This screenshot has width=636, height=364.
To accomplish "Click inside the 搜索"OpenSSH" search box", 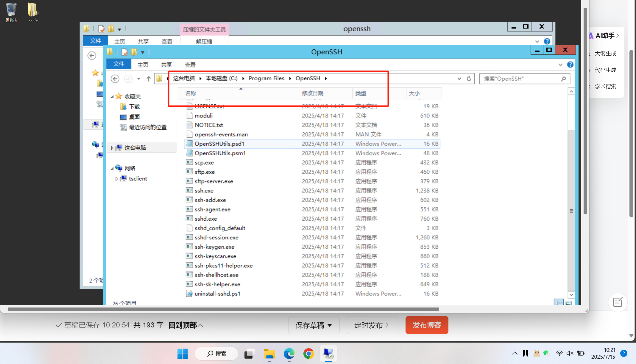I will (x=521, y=79).
